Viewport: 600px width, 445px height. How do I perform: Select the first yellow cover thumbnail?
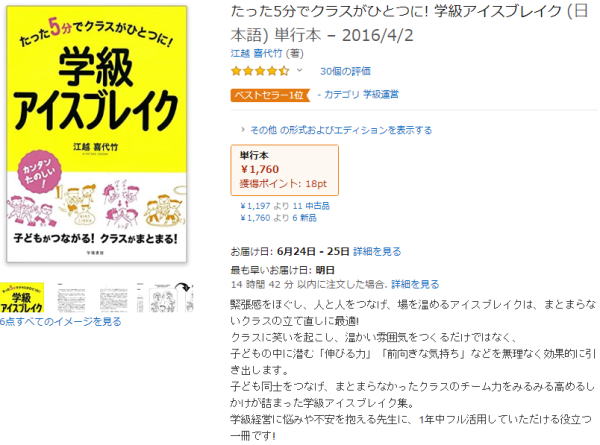(22, 298)
